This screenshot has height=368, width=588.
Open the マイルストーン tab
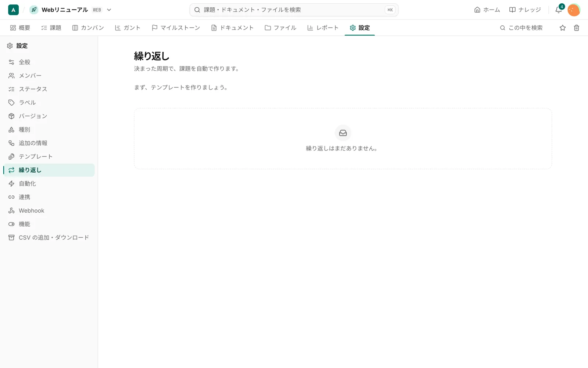176,28
